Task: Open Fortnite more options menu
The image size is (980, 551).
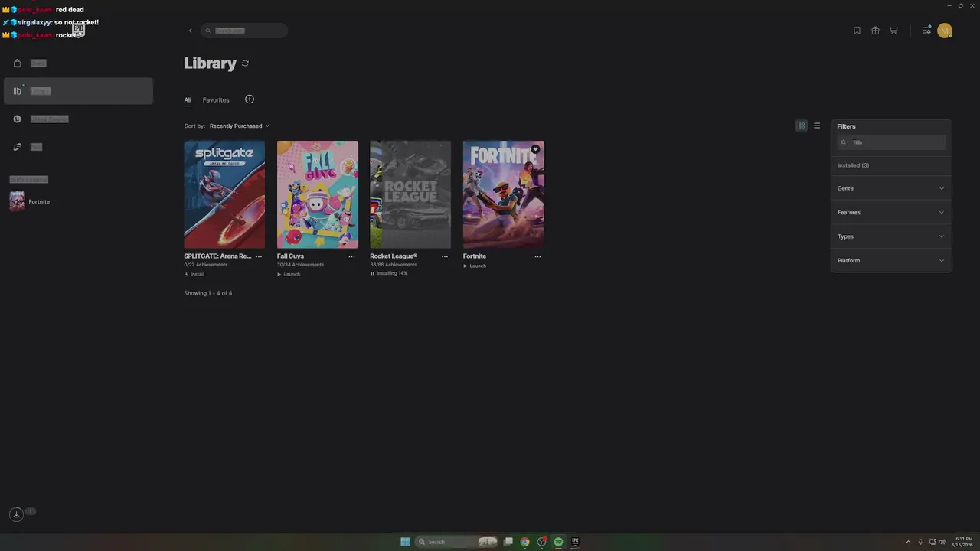Action: pos(537,256)
